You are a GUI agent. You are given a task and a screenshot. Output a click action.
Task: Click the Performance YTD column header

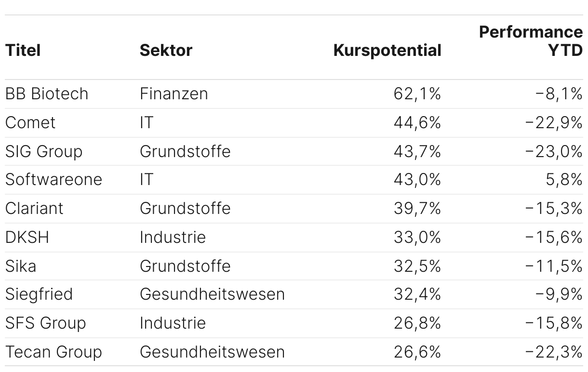[531, 41]
